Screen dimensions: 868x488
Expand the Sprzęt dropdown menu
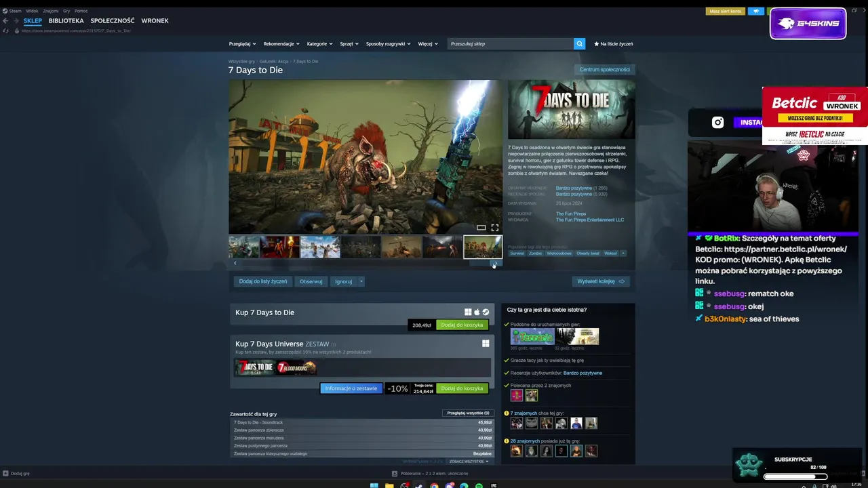tap(349, 43)
